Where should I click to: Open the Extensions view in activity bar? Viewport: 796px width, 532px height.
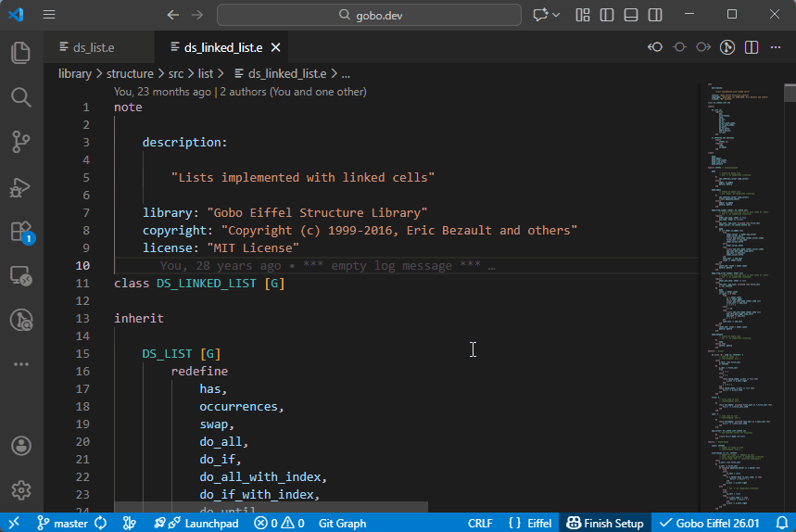(x=20, y=231)
